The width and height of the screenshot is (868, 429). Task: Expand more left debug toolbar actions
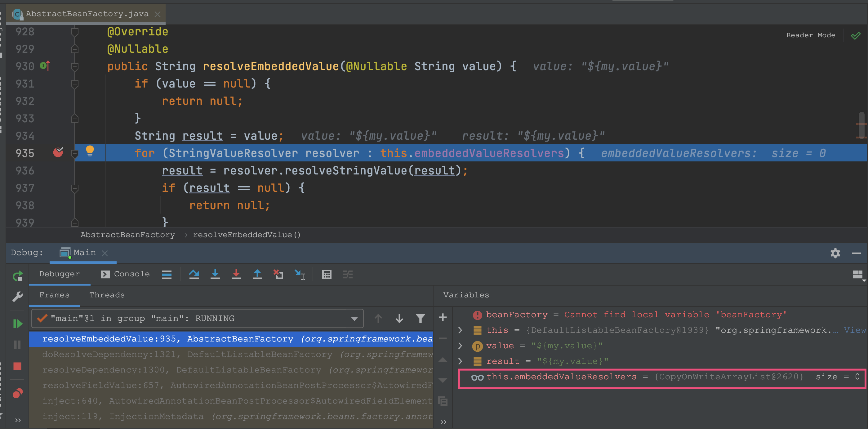[18, 420]
